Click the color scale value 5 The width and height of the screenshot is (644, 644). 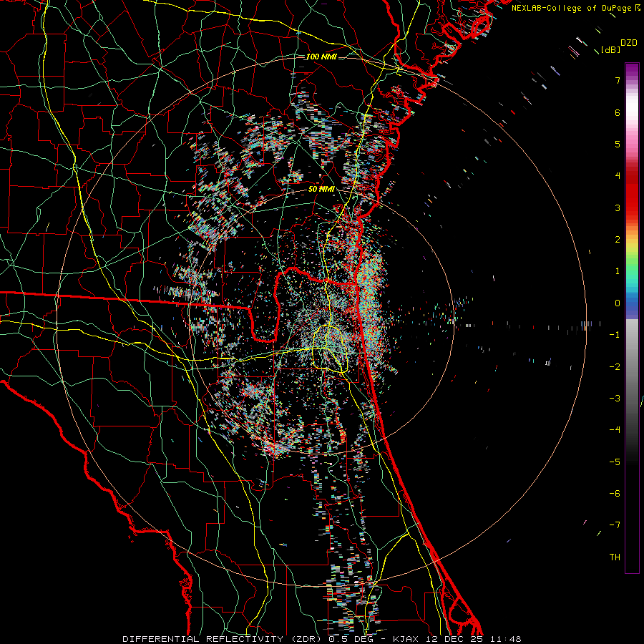point(618,144)
